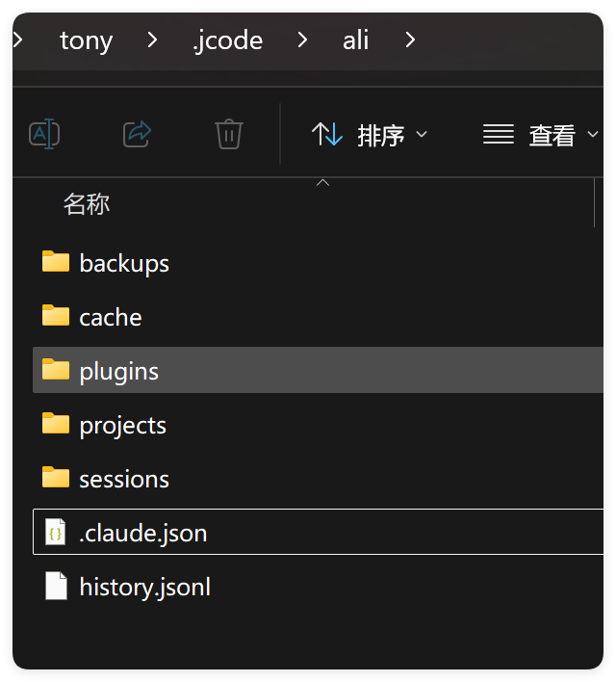Select the plugins folder row
616x682 pixels.
click(318, 371)
